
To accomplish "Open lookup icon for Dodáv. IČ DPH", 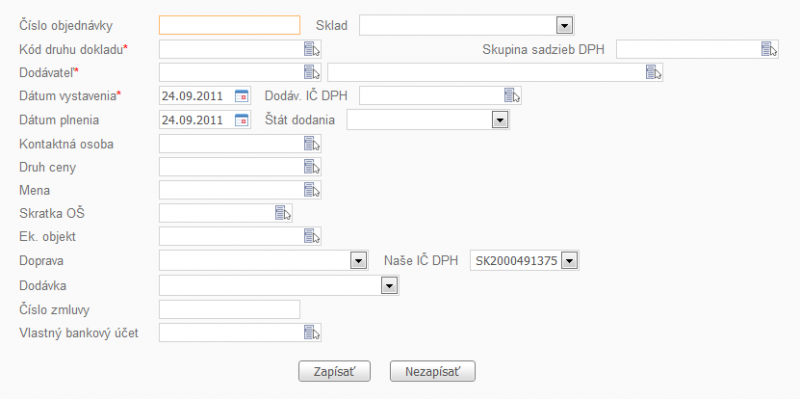I will [512, 95].
